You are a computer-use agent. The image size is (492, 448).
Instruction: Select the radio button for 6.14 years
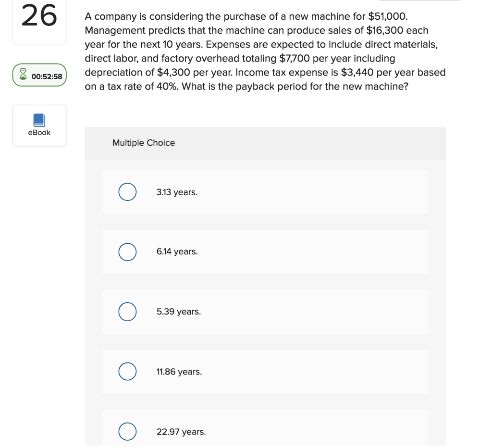[127, 251]
